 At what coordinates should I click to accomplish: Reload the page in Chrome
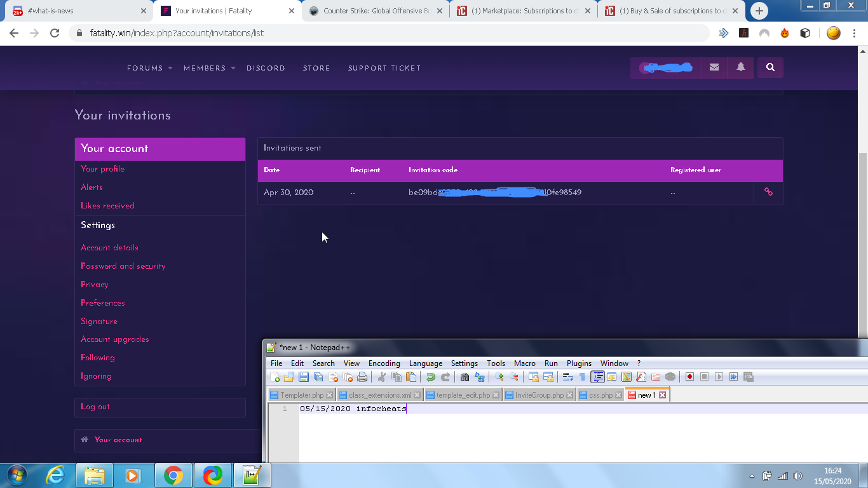[x=55, y=33]
